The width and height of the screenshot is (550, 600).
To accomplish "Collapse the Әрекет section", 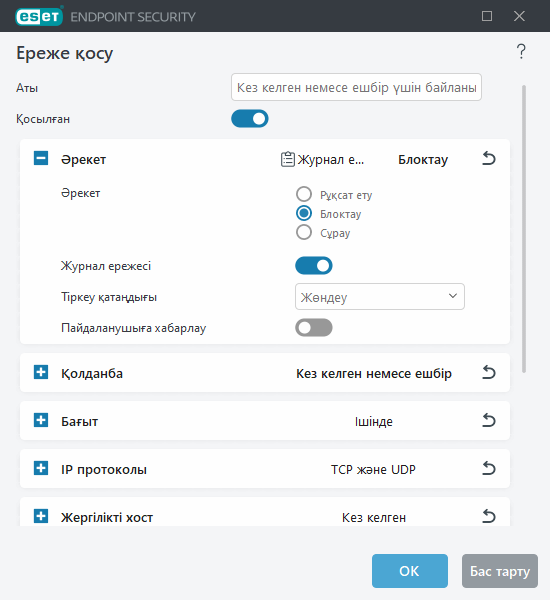I will tap(41, 158).
